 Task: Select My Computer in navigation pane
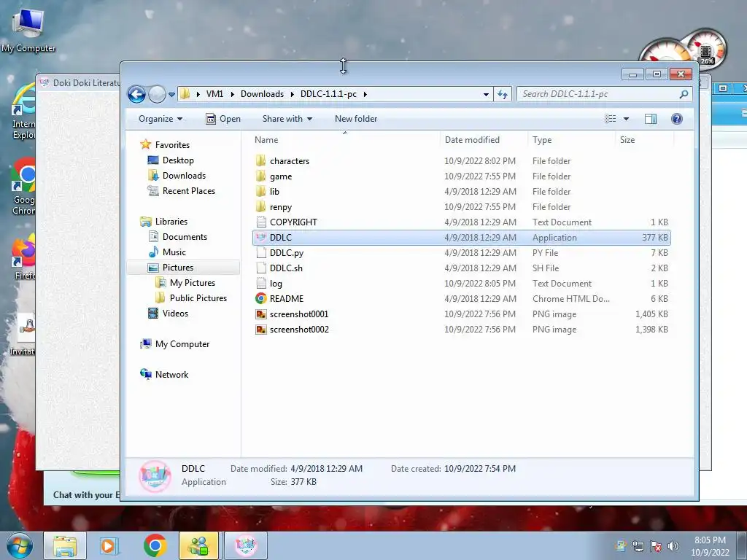(182, 344)
